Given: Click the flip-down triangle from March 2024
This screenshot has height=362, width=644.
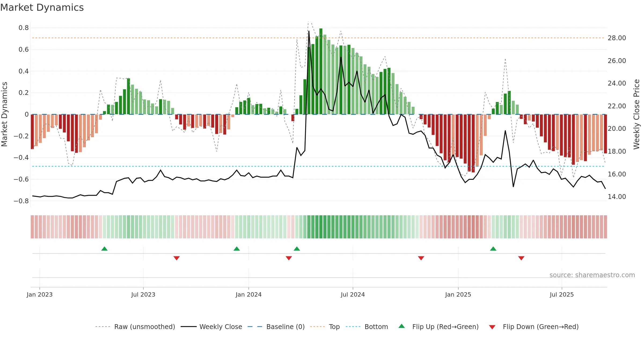Looking at the screenshot, I should (x=289, y=258).
